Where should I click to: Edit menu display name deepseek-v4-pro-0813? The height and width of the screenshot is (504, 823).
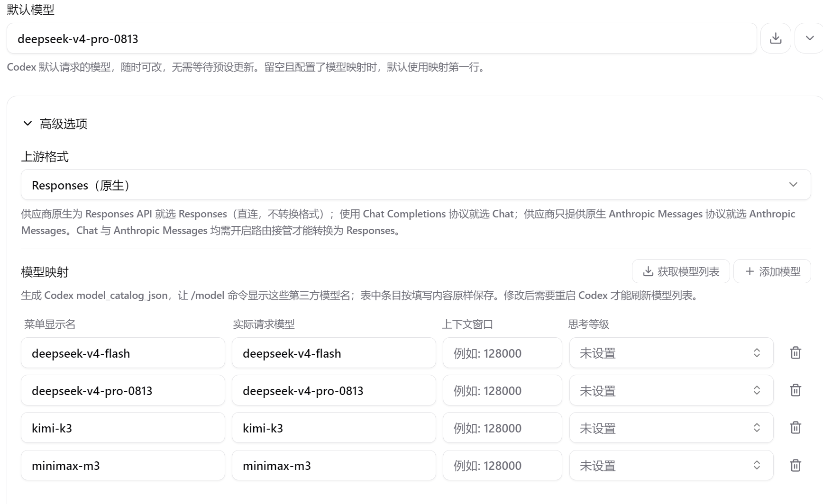(x=123, y=390)
